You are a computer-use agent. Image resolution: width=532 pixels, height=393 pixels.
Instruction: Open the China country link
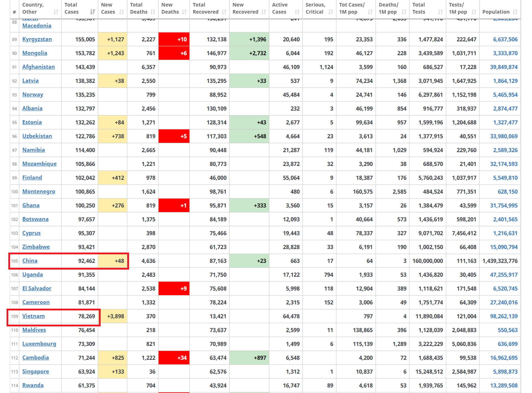[x=30, y=261]
